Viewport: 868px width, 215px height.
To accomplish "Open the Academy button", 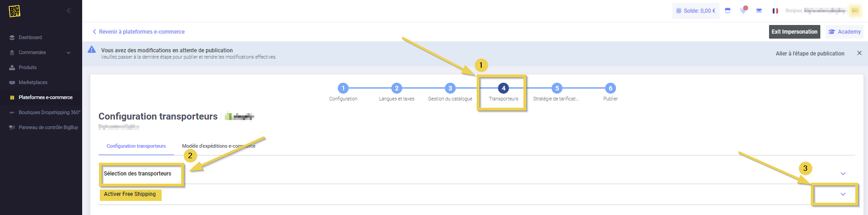I will tap(844, 32).
